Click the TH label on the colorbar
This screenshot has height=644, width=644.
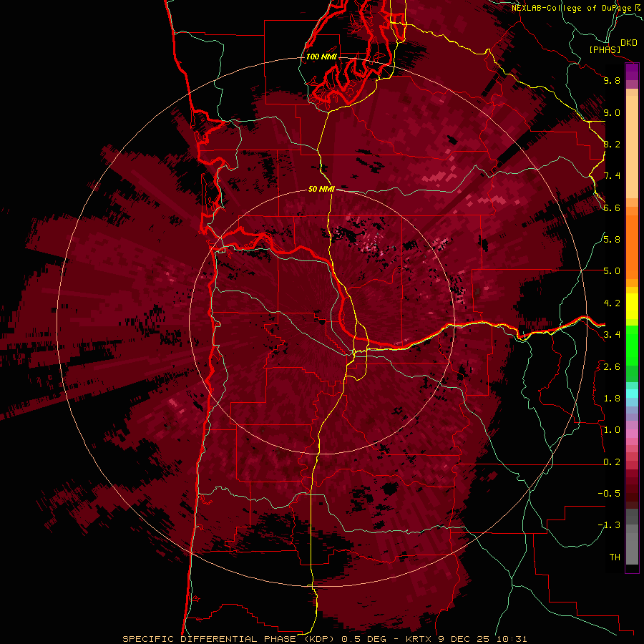(615, 557)
